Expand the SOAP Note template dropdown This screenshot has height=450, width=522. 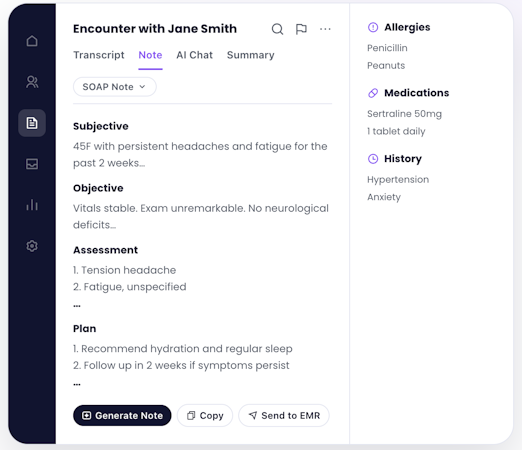pos(114,87)
